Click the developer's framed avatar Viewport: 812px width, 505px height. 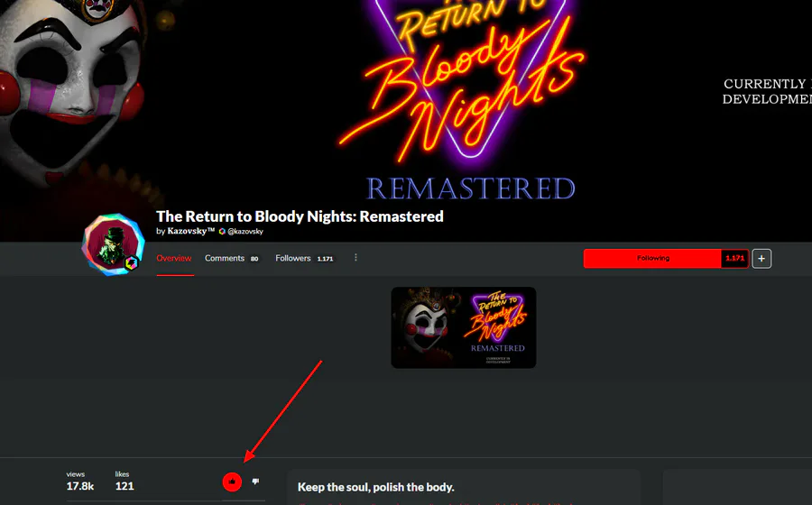click(114, 244)
